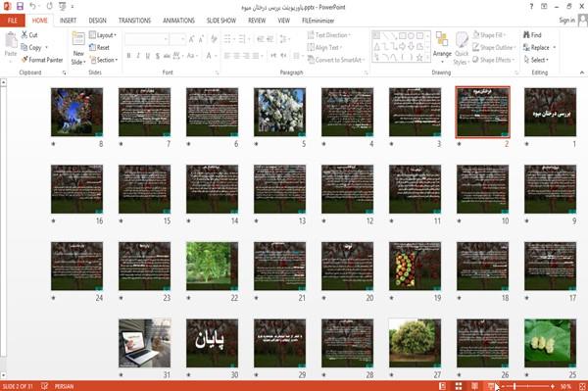The height and width of the screenshot is (391, 588).
Task: Toggle Italic formatting
Action: (x=138, y=56)
